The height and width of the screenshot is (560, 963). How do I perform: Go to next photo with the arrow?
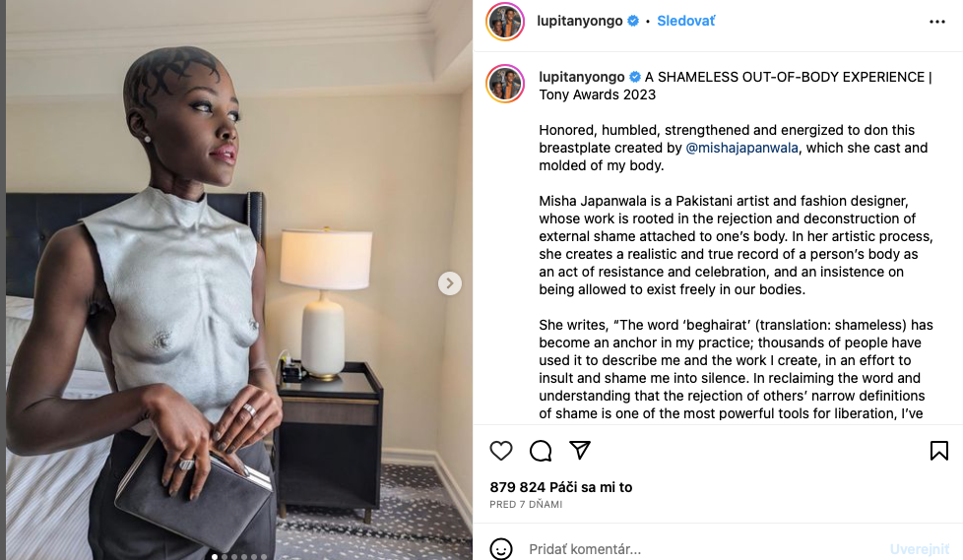tap(449, 283)
